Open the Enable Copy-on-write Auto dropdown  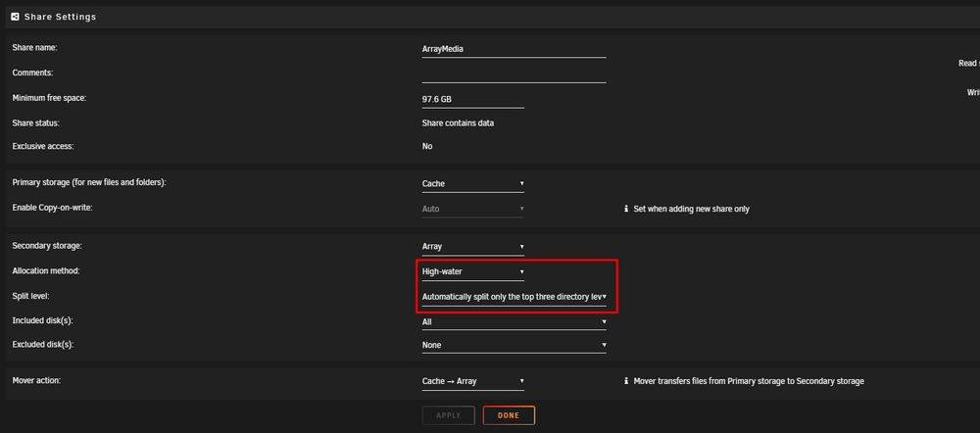(473, 209)
